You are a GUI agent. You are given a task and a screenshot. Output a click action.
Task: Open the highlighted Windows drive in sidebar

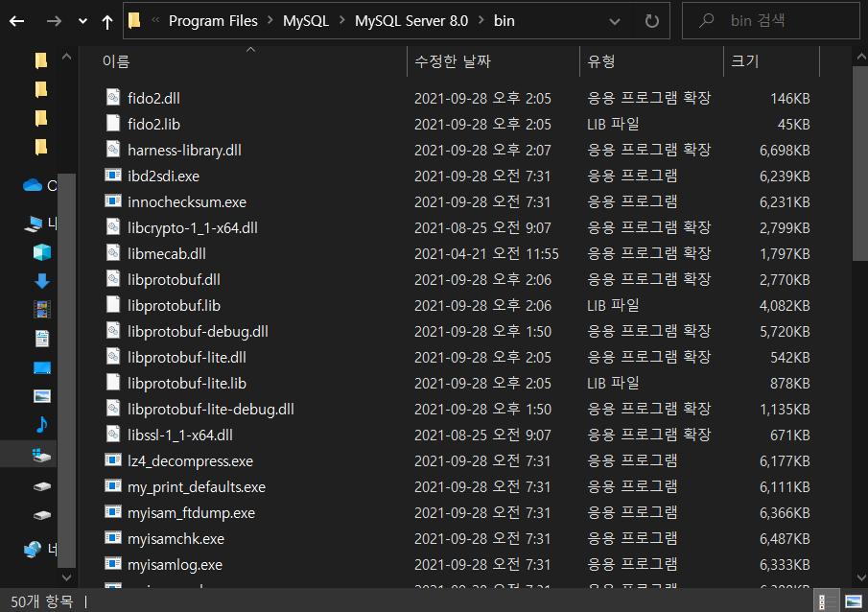pos(41,456)
